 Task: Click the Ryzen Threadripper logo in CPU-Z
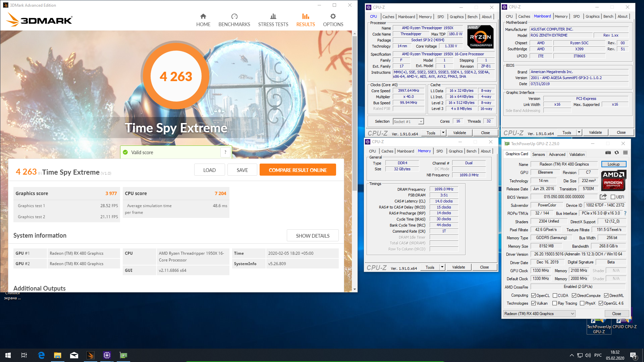coord(480,37)
